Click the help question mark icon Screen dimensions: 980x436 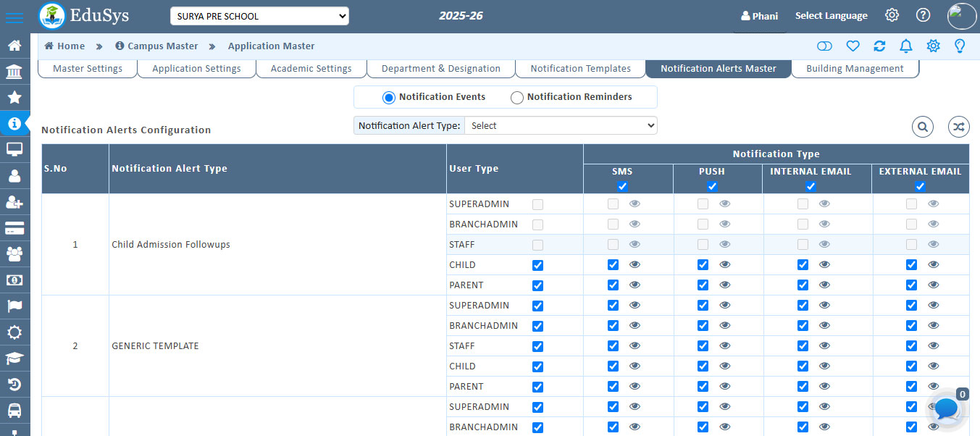923,15
